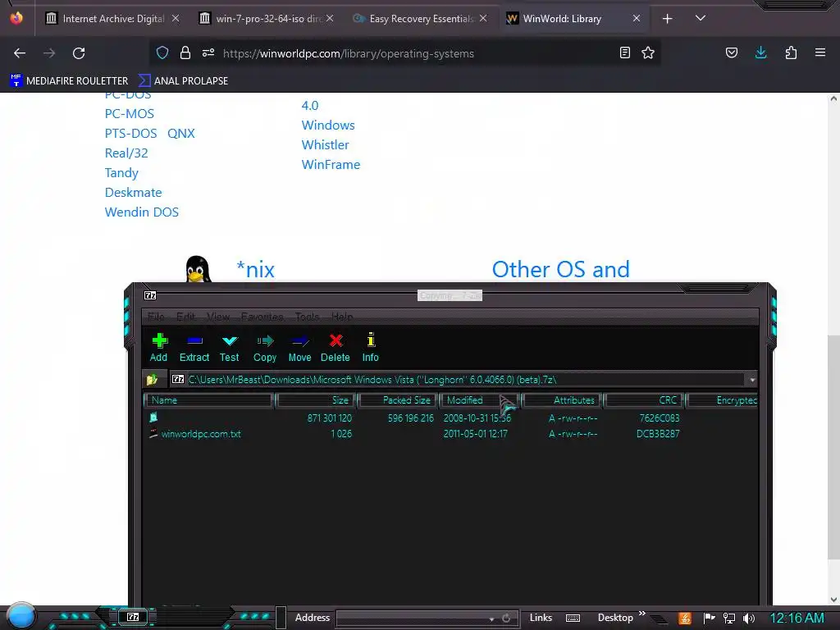Open the File menu in 7-Zip

pyautogui.click(x=156, y=317)
